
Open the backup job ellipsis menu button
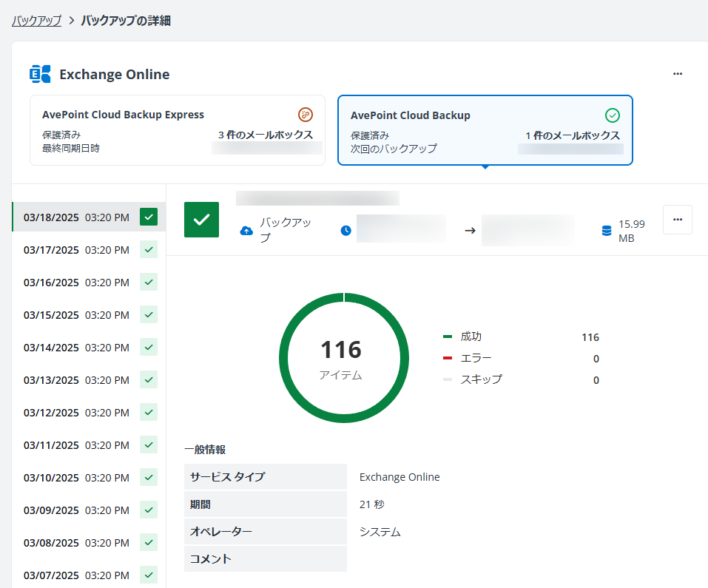pos(677,220)
